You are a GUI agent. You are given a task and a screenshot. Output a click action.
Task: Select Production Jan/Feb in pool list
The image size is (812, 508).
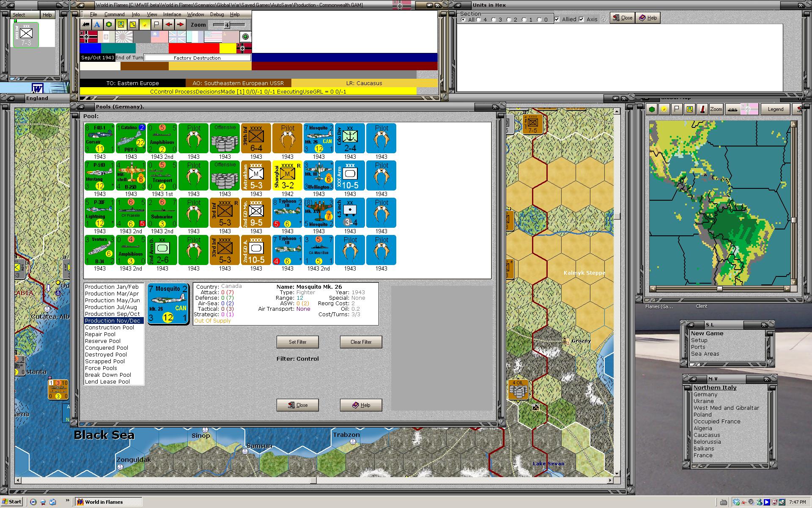(112, 287)
